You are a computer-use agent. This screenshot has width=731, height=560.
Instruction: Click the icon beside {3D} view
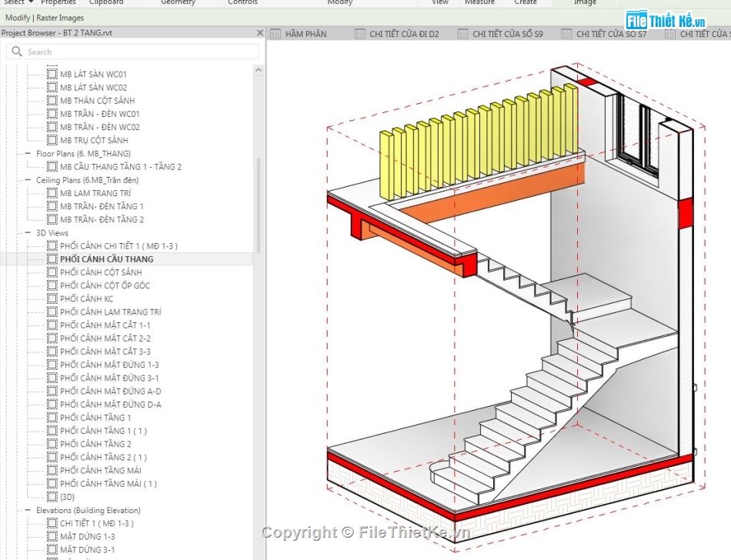point(52,497)
